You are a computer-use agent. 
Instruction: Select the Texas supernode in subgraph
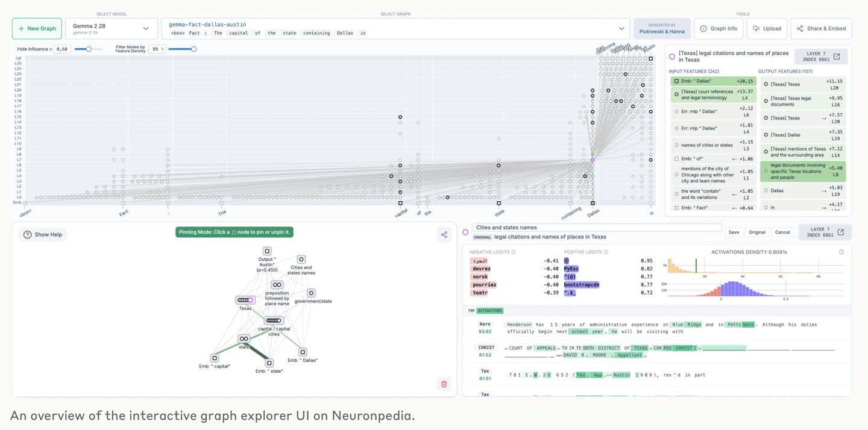(245, 300)
